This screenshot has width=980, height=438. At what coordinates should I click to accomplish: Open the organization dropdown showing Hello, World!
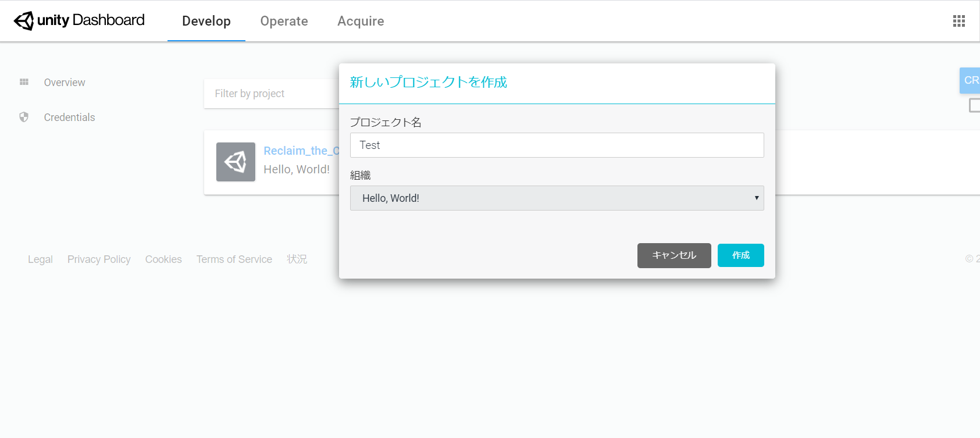click(x=557, y=198)
